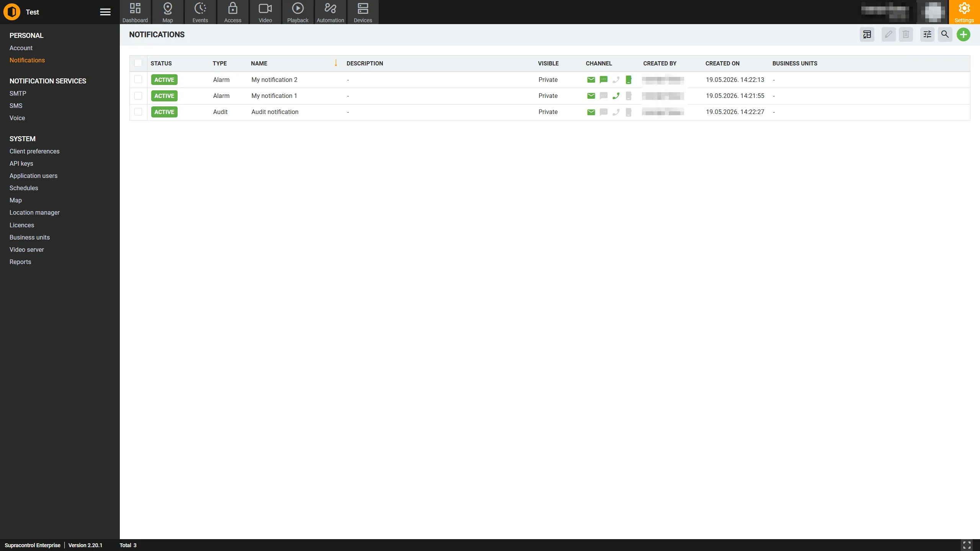The width and height of the screenshot is (980, 551).
Task: Switch to the Automation tab
Action: coord(330,12)
